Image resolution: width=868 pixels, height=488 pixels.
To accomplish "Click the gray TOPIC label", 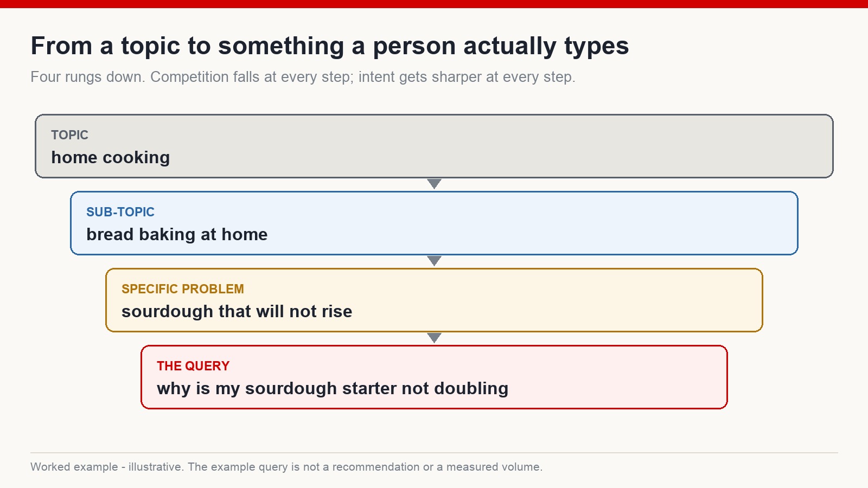I will 69,135.
